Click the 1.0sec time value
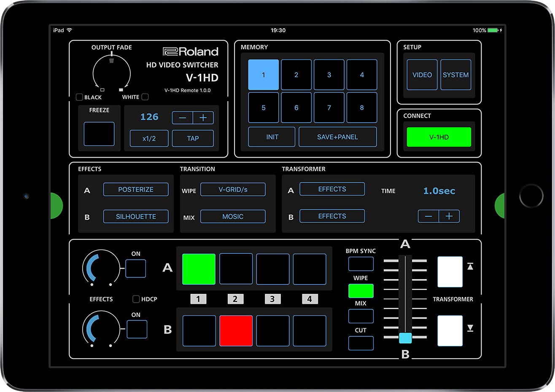 439,191
